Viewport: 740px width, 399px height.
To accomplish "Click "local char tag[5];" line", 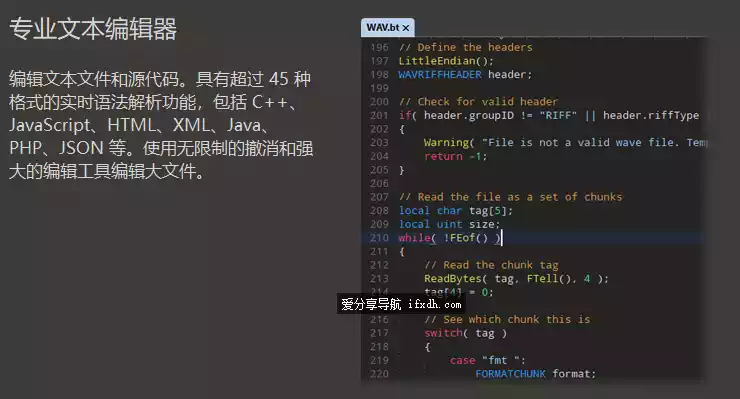I will 455,211.
